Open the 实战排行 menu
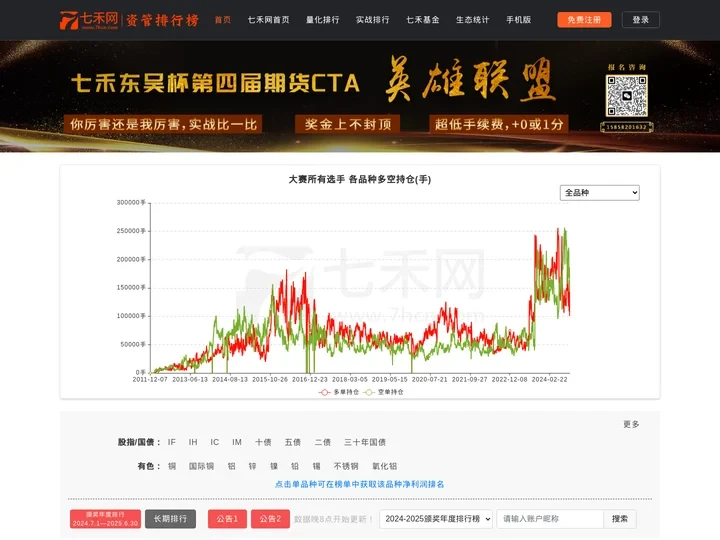Screen dimensions: 720x540 [372, 20]
